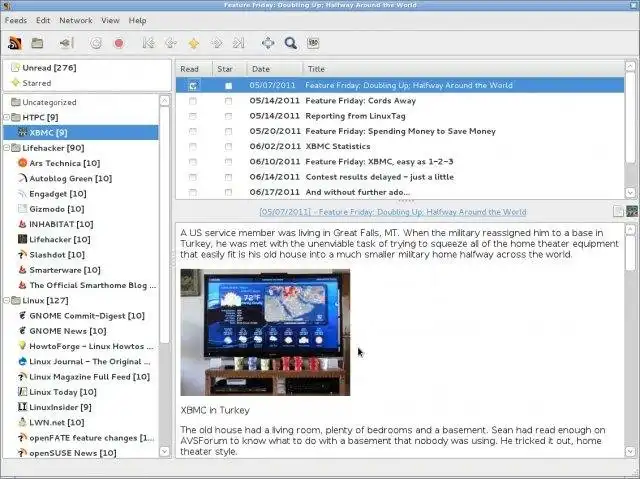This screenshot has width=640, height=479.
Task: Select the Unread [276] view
Action: point(49,68)
